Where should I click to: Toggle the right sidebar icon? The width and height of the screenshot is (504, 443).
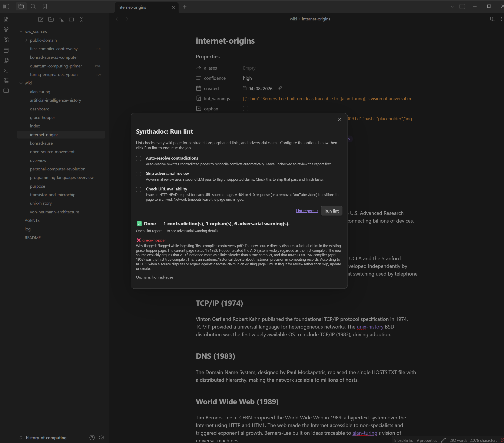pyautogui.click(x=462, y=6)
